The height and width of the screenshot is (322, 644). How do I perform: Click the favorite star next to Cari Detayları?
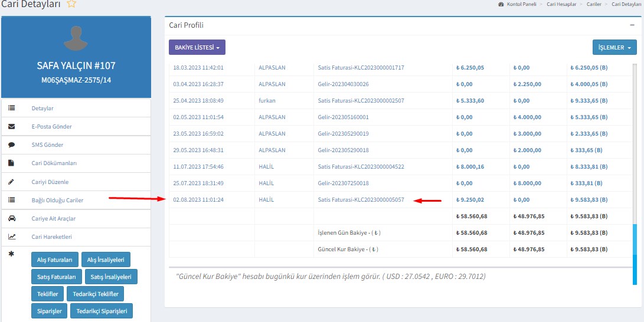click(x=71, y=4)
